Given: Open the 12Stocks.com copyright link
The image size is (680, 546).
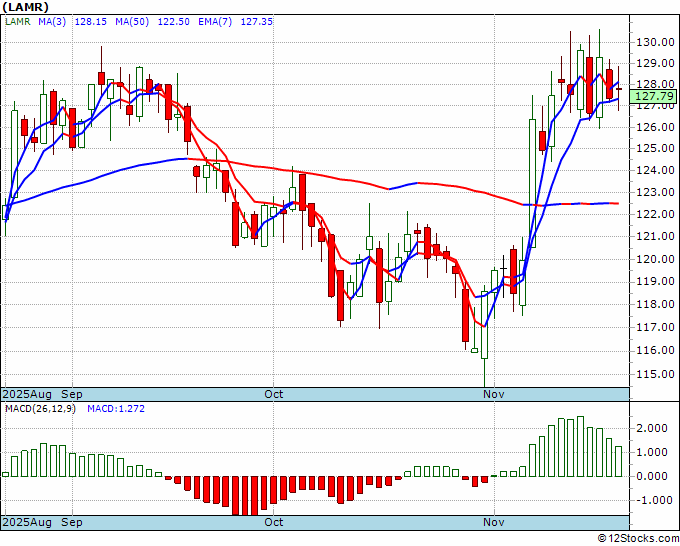Looking at the screenshot, I should [x=638, y=539].
